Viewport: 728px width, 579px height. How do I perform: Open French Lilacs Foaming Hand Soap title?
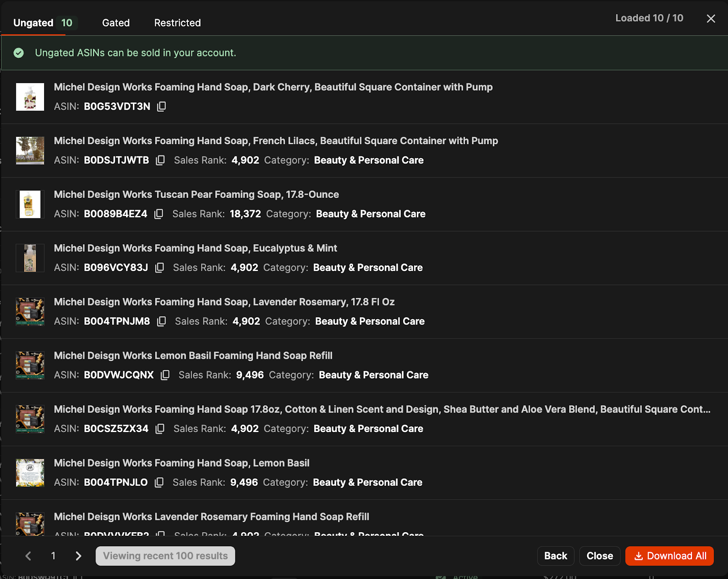point(276,141)
